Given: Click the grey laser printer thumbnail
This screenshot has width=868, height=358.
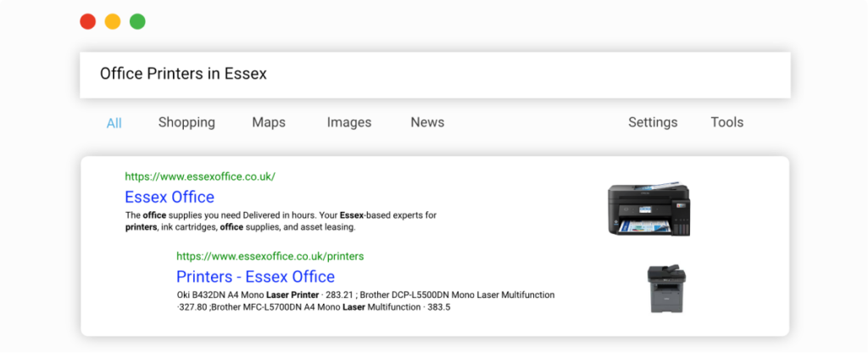Looking at the screenshot, I should tap(666, 288).
